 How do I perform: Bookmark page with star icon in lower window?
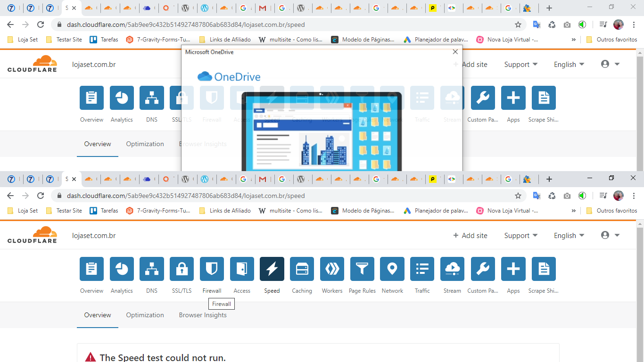click(518, 196)
